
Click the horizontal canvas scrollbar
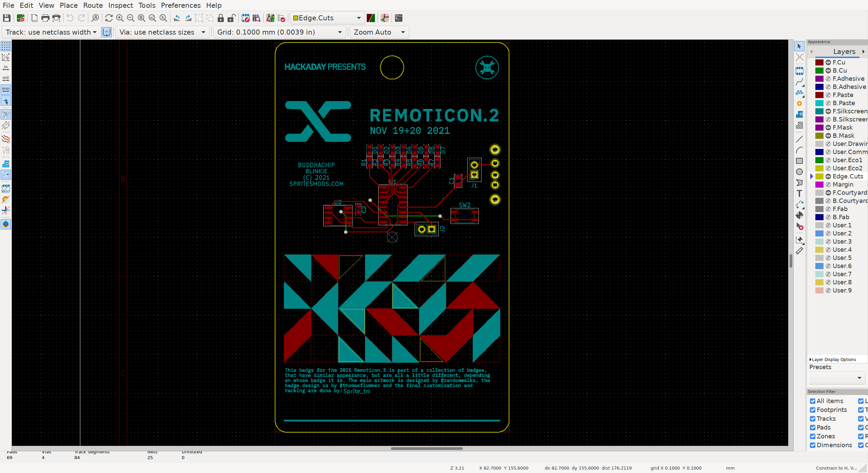click(427, 449)
